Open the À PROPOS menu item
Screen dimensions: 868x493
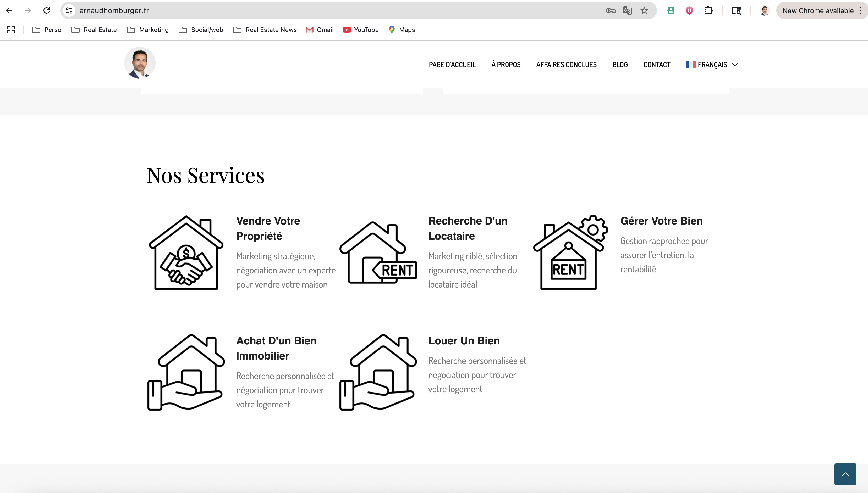point(506,65)
